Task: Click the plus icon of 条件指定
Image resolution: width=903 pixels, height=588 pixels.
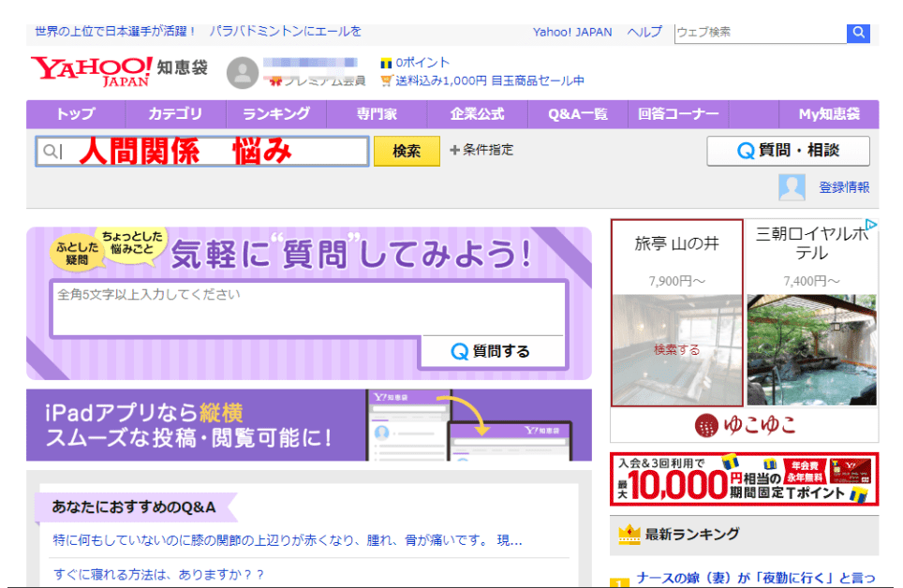Action: click(x=454, y=151)
